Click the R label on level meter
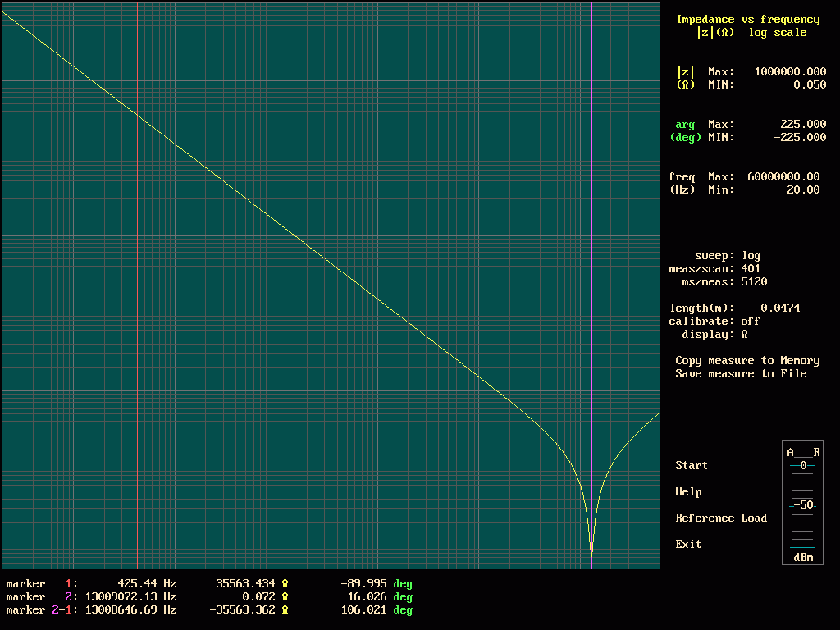The image size is (840, 630). [x=816, y=452]
